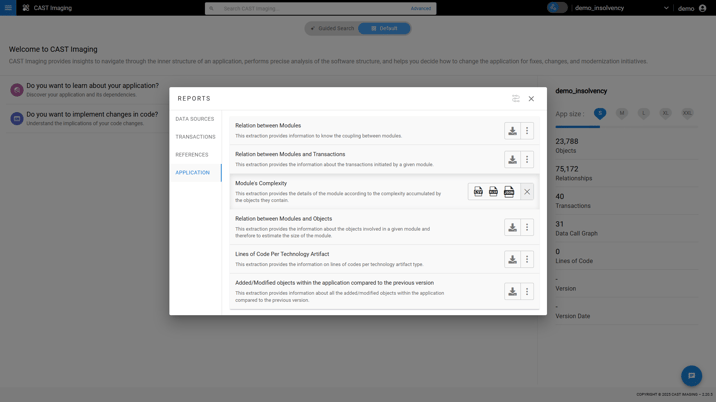
Task: Expand options for Modules and Transactions report
Action: (527, 160)
